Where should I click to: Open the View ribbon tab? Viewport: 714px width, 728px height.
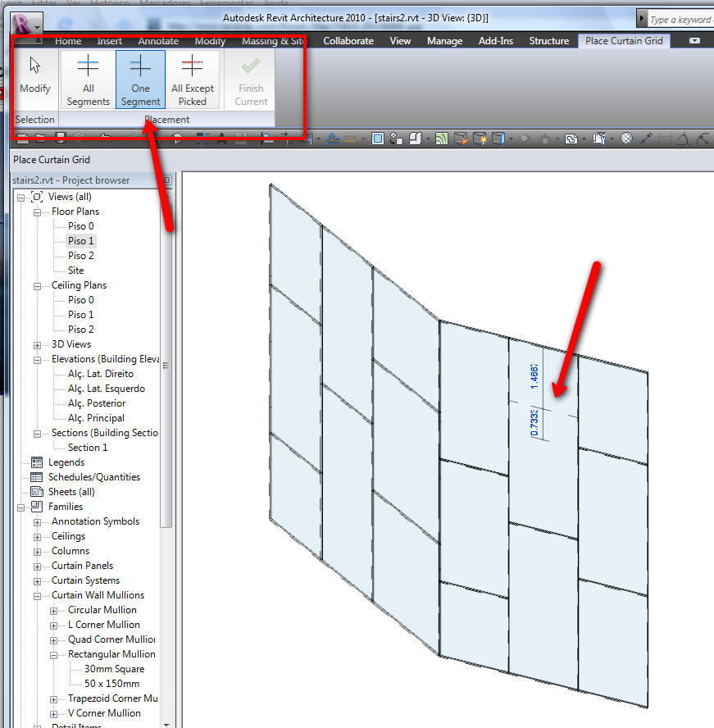[x=400, y=41]
